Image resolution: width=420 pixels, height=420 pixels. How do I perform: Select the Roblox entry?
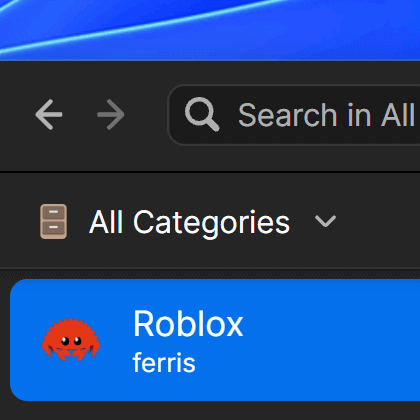(x=215, y=340)
